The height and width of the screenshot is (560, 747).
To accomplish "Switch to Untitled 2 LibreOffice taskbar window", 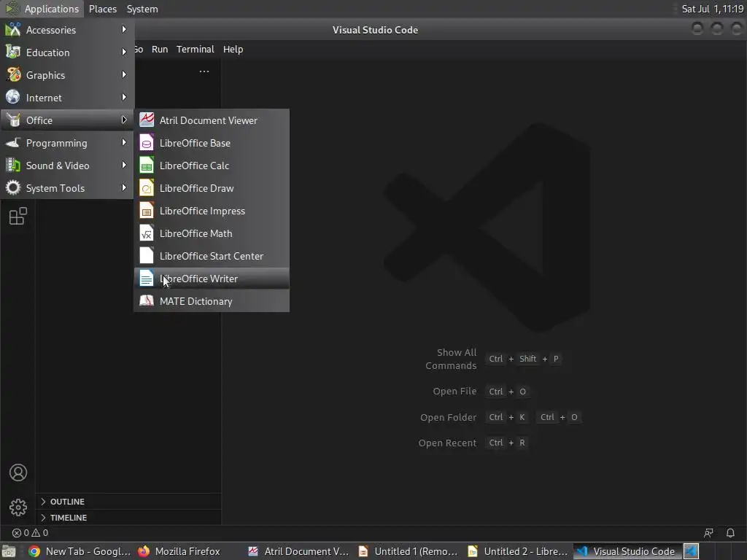I will click(519, 551).
